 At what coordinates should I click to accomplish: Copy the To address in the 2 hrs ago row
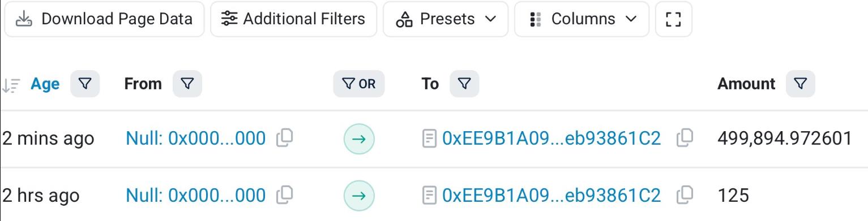[685, 195]
